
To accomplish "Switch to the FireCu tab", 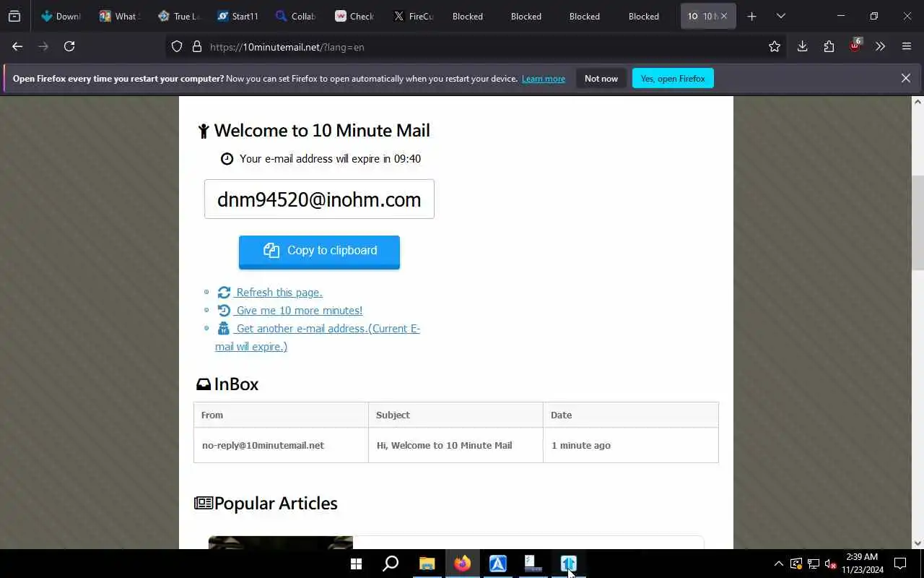I will [414, 16].
